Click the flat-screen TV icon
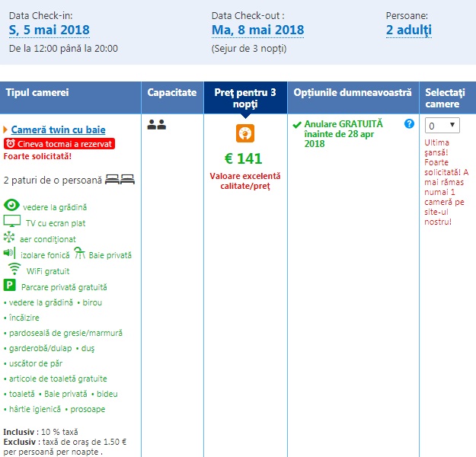The height and width of the screenshot is (457, 476). pyautogui.click(x=12, y=222)
